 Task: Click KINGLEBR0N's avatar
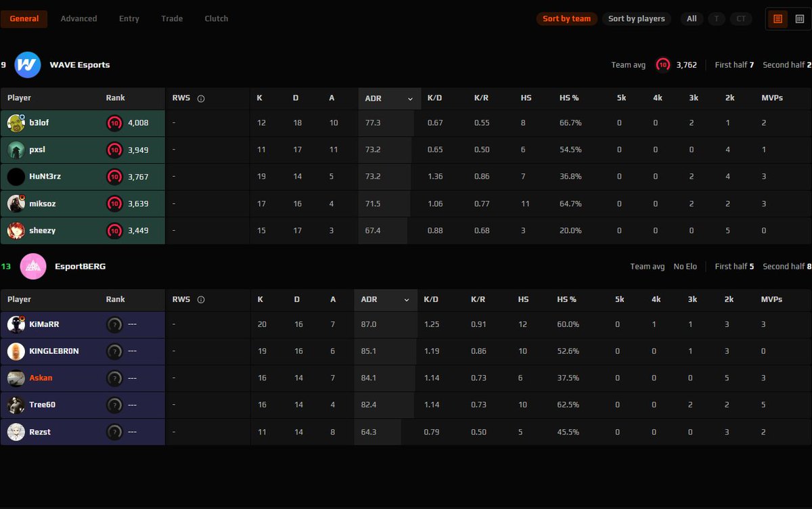(x=16, y=351)
